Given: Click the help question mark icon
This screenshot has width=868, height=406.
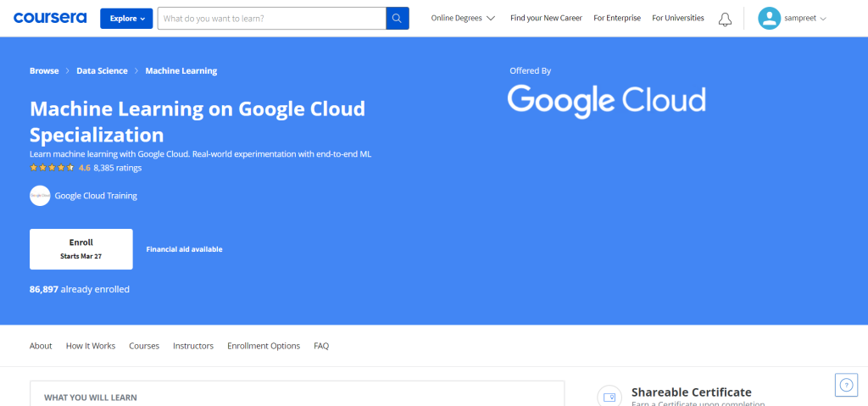Looking at the screenshot, I should click(846, 384).
